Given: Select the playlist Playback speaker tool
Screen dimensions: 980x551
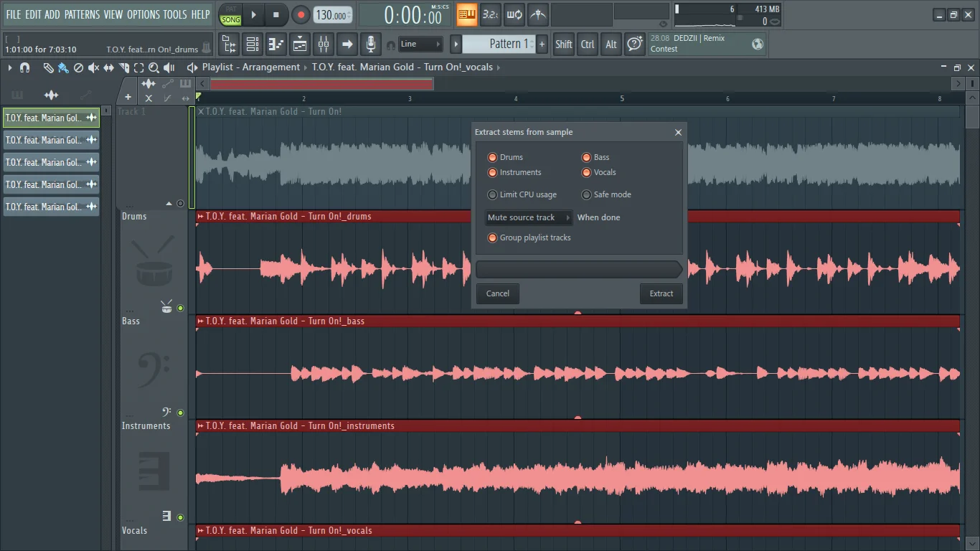Looking at the screenshot, I should 169,67.
